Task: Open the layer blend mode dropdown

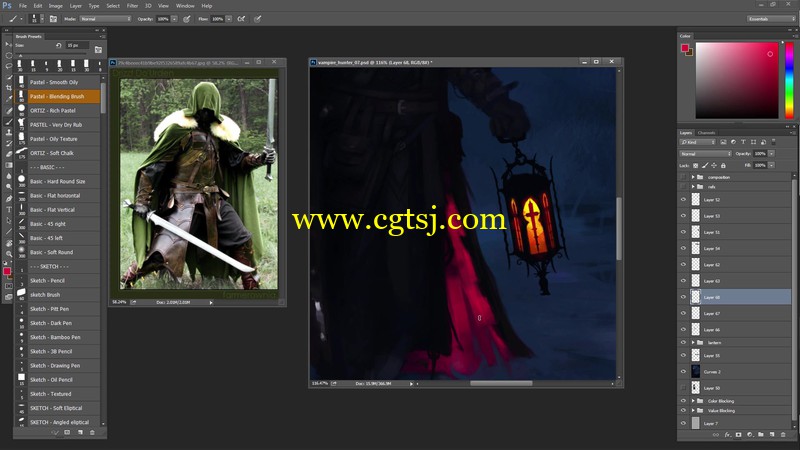Action: 706,154
